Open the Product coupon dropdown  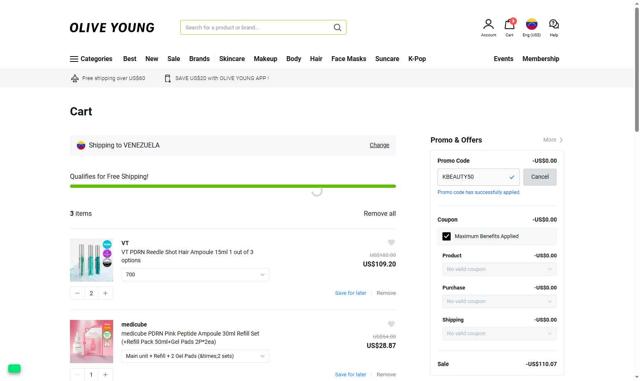coord(499,269)
